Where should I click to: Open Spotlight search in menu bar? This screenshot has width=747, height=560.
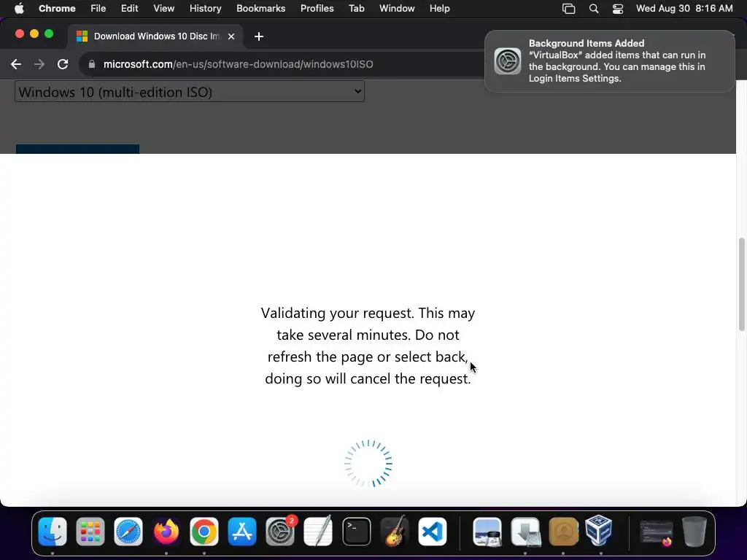point(594,9)
